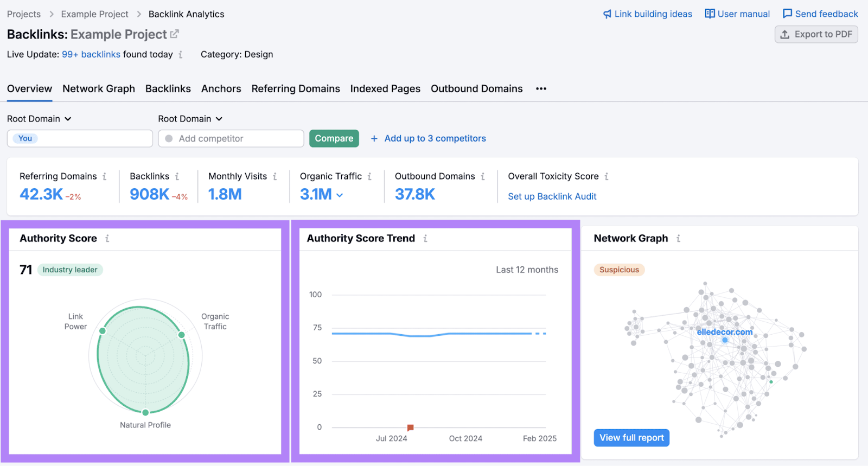Image resolution: width=868 pixels, height=466 pixels.
Task: Click the red flag marker on trend chart
Action: tap(410, 427)
